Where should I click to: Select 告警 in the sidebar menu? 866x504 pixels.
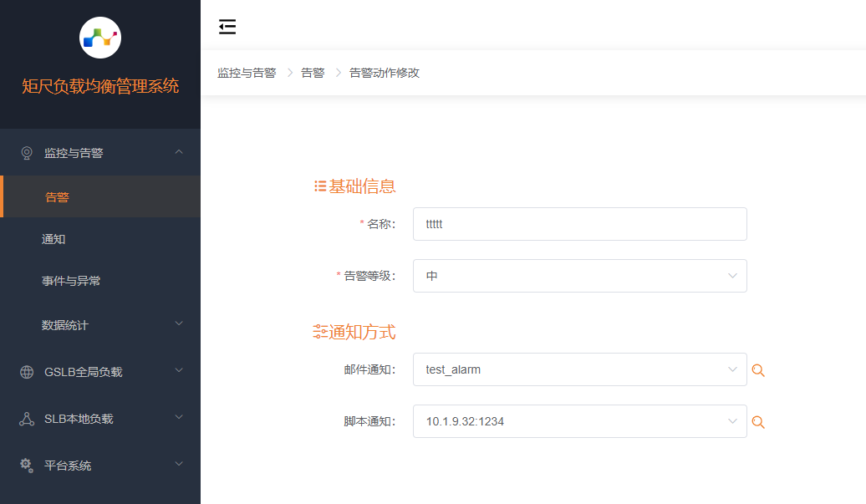[x=58, y=197]
